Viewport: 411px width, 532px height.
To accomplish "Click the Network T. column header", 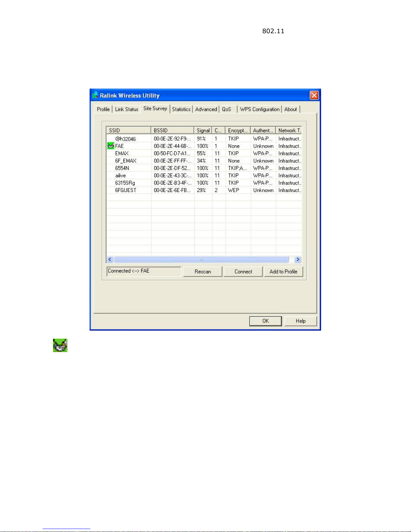I will click(x=289, y=130).
